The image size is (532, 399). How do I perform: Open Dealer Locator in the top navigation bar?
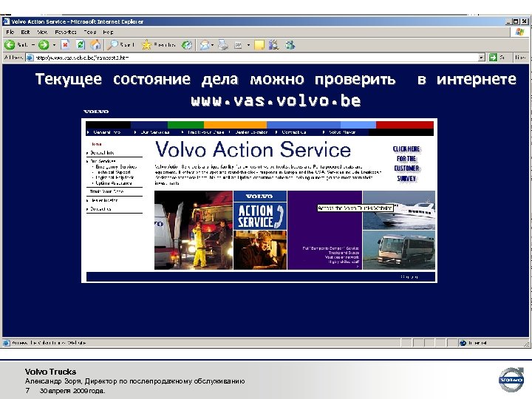click(251, 132)
